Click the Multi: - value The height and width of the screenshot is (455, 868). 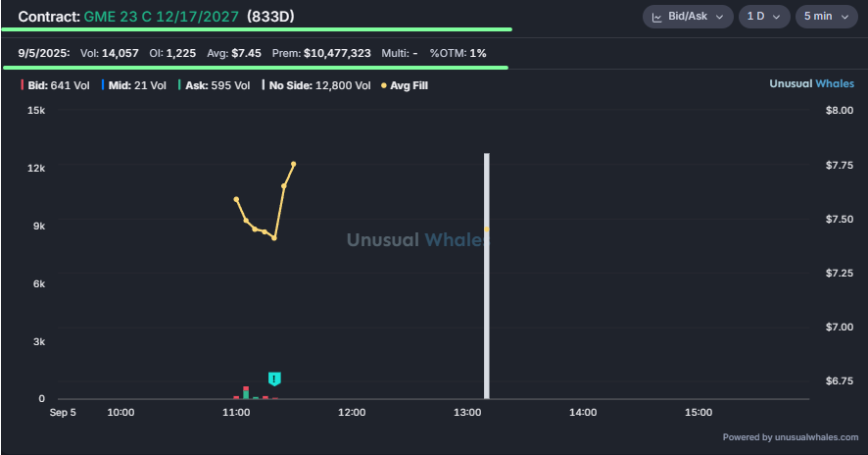[399, 53]
